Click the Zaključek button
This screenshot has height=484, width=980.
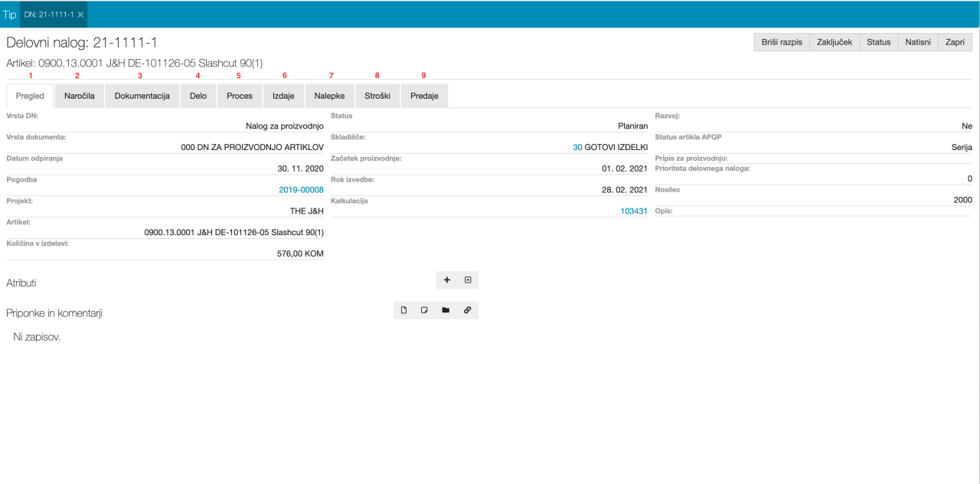[x=834, y=42]
